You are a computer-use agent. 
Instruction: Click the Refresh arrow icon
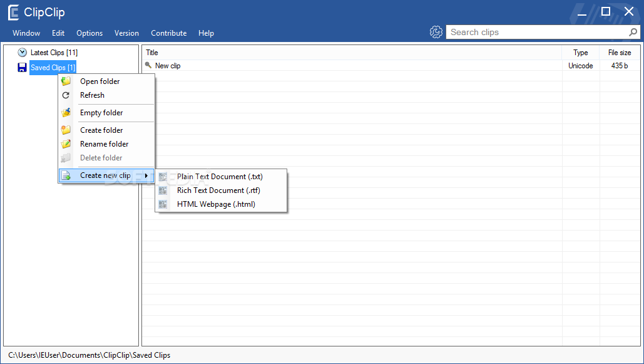click(x=66, y=95)
